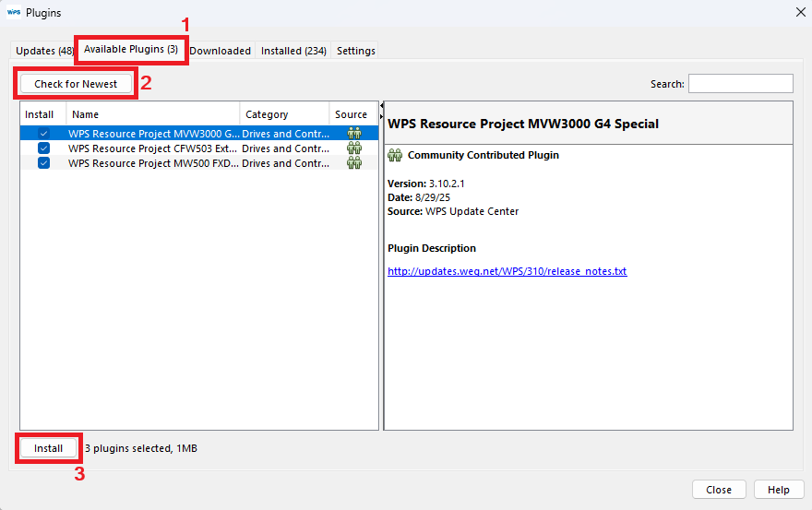This screenshot has height=510, width=812.
Task: Click the source icon for the CFW503 plugin
Action: point(353,148)
